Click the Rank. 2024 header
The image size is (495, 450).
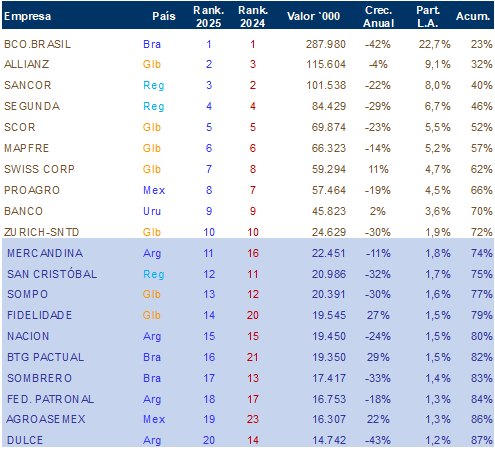[253, 17]
